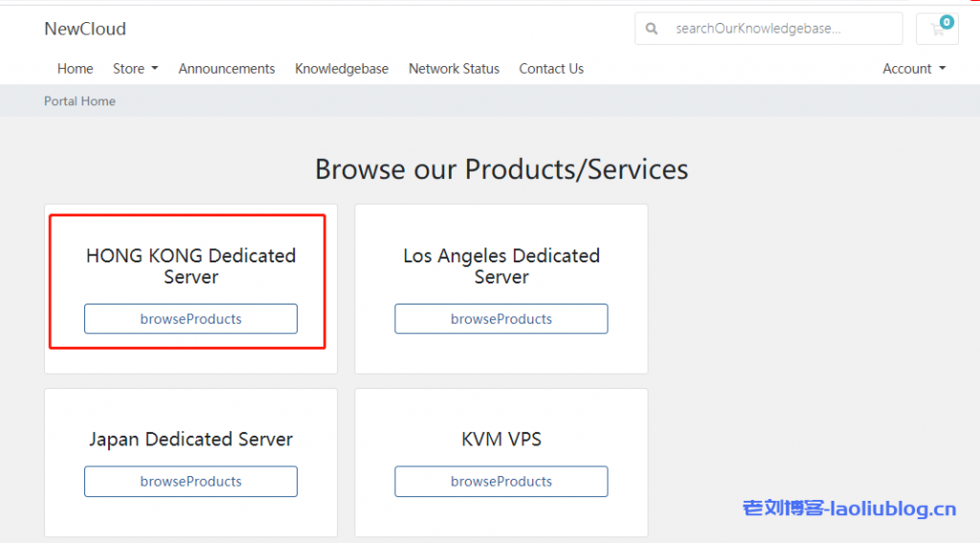980x543 pixels.
Task: Select Knowledgebase in the navigation bar
Action: point(342,69)
